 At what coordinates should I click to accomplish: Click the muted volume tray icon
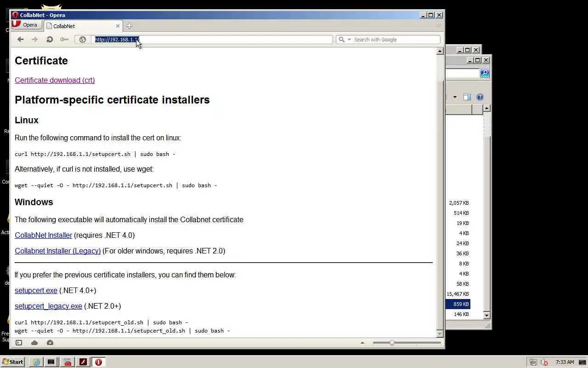point(544,362)
